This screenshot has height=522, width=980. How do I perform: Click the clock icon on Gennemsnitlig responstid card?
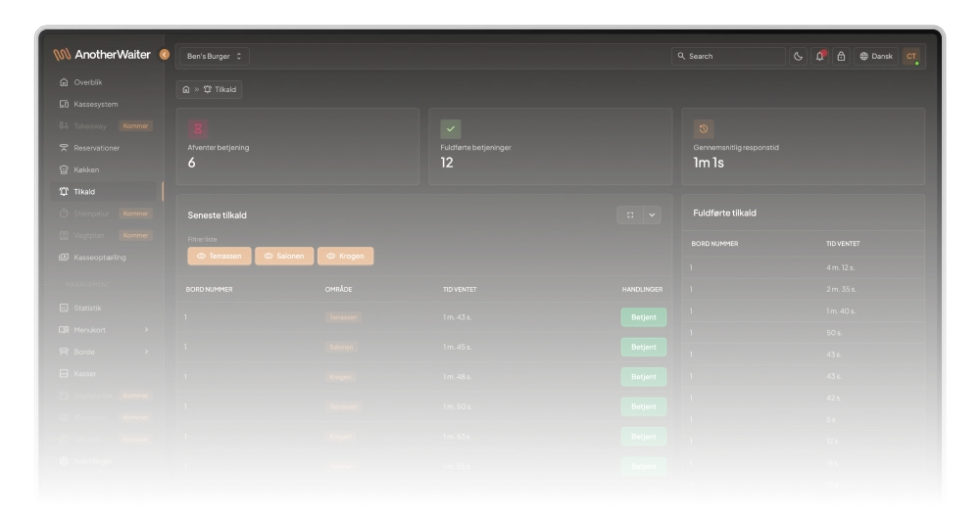coord(703,128)
